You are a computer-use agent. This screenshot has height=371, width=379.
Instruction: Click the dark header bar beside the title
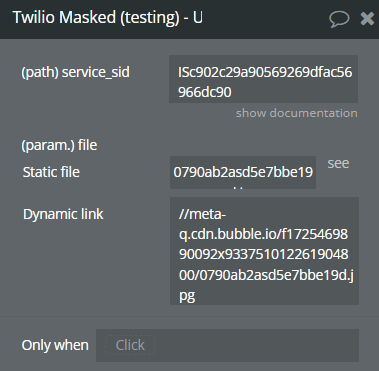pyautogui.click(x=267, y=19)
